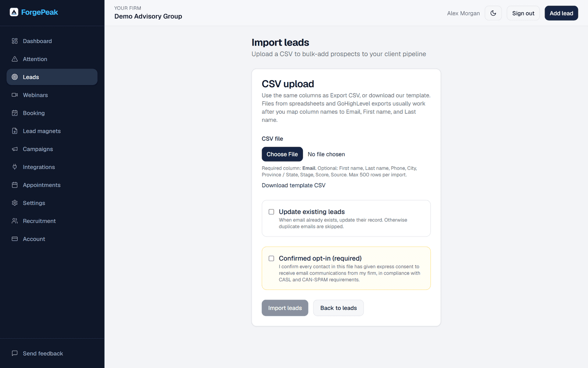Click the Webinars video camera icon

point(15,95)
